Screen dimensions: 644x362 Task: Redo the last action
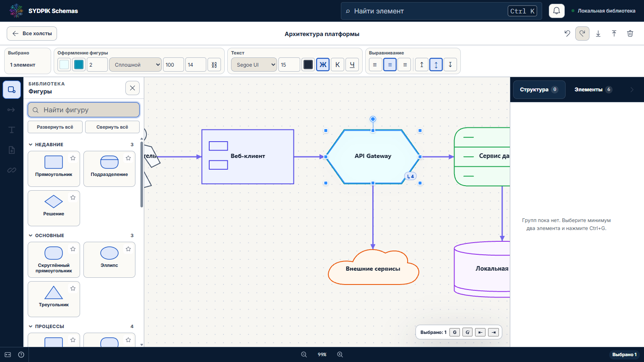tap(582, 34)
